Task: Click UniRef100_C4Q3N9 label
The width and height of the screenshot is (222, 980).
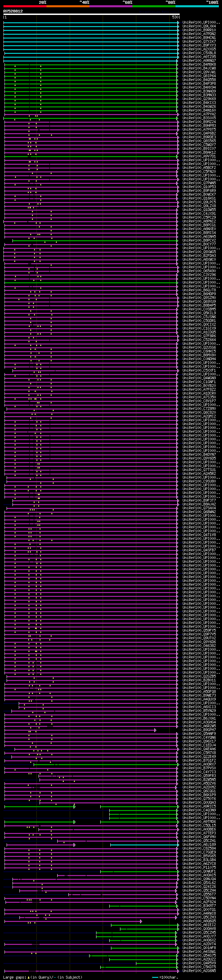Action: click(x=199, y=810)
